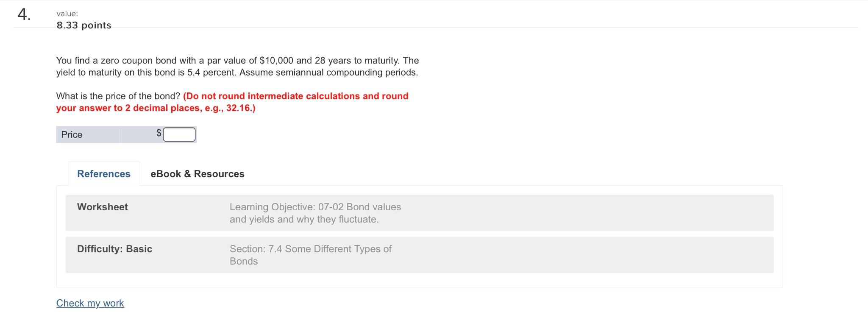Viewport: 868px width, 326px height.
Task: Click the Check my work link
Action: pyautogui.click(x=90, y=303)
